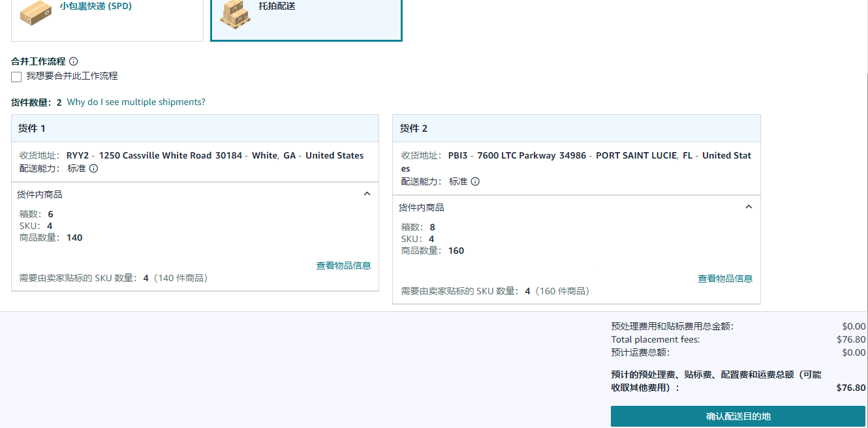Open info icon next to 合并工作流程
The width and height of the screenshot is (868, 428).
pos(74,61)
